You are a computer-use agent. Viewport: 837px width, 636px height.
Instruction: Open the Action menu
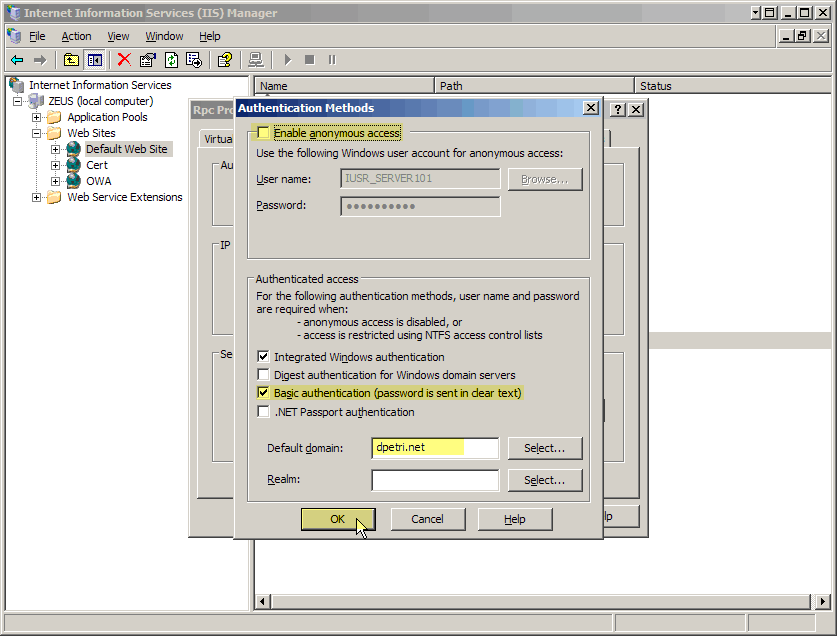click(76, 36)
